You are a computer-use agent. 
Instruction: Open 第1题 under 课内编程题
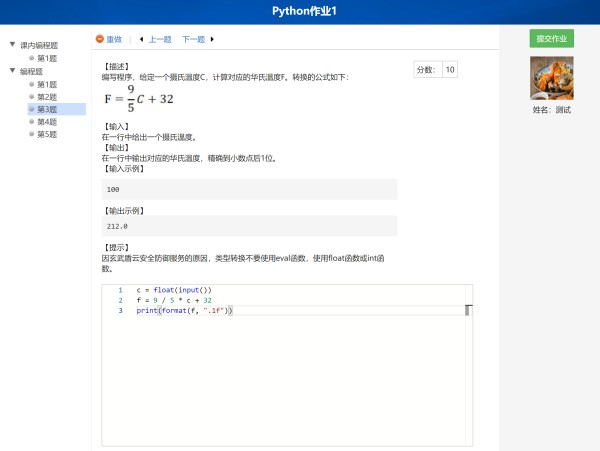(47, 58)
